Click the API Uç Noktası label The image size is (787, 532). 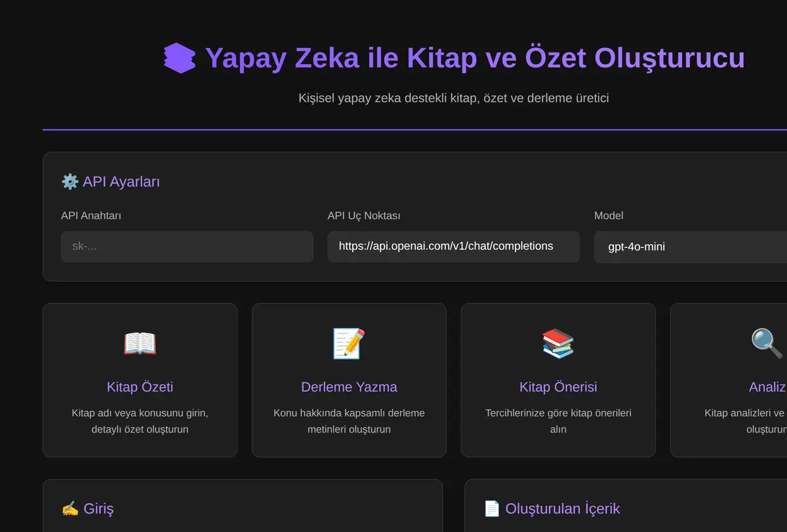364,215
